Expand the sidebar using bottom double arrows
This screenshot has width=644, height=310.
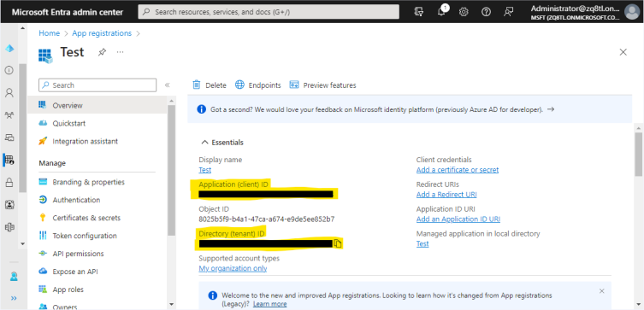pyautogui.click(x=14, y=298)
